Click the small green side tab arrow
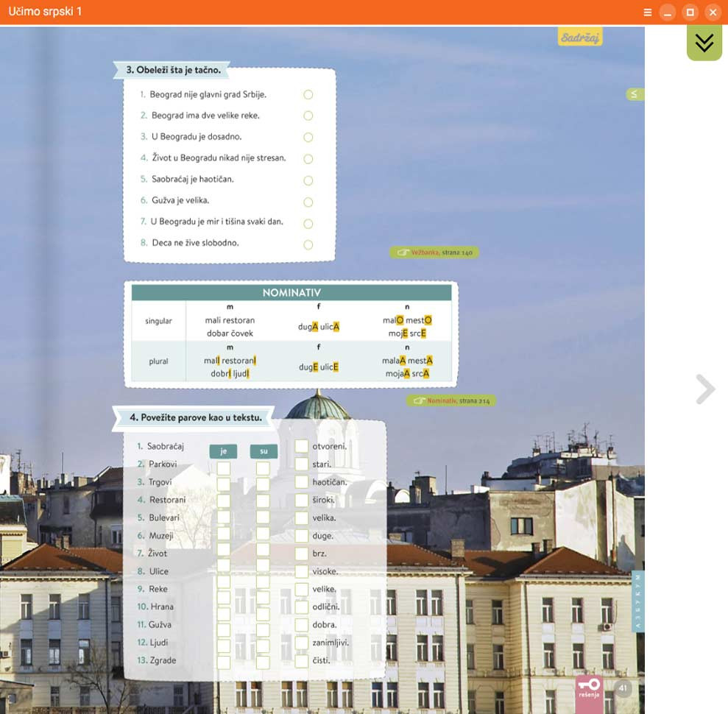The image size is (728, 714). point(634,94)
